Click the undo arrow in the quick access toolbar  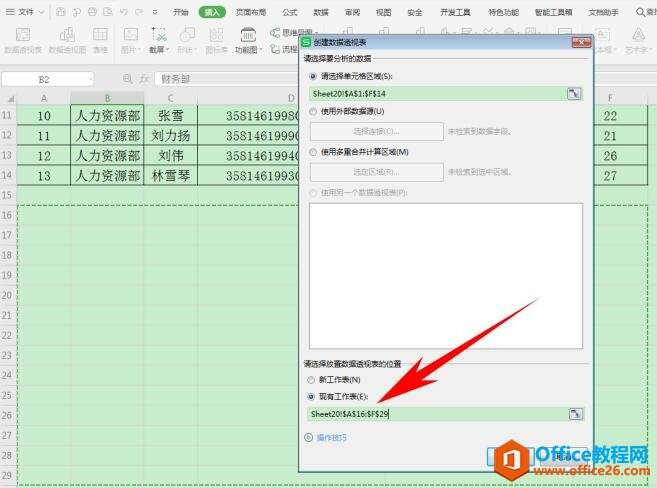[x=123, y=12]
